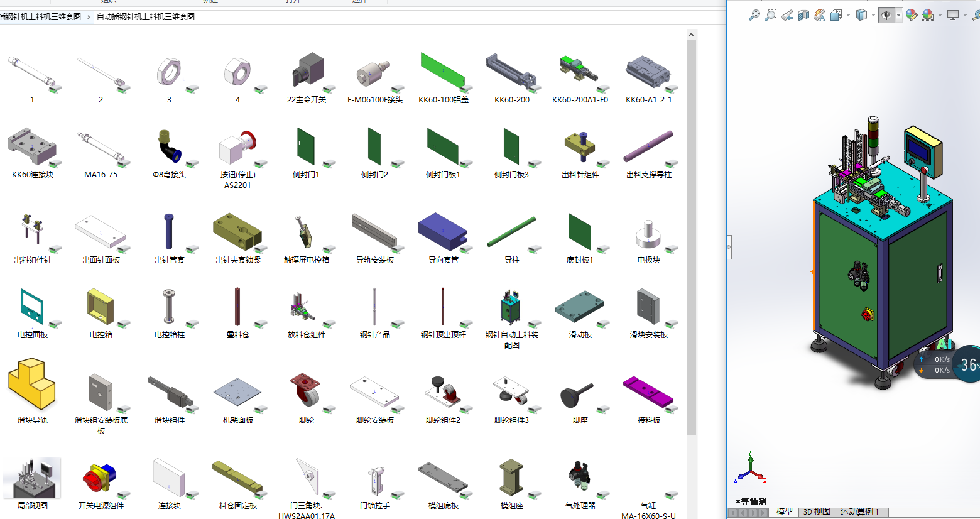Image resolution: width=980 pixels, height=519 pixels.
Task: Open Dynamic Annotation Views icon
Action: [x=820, y=15]
